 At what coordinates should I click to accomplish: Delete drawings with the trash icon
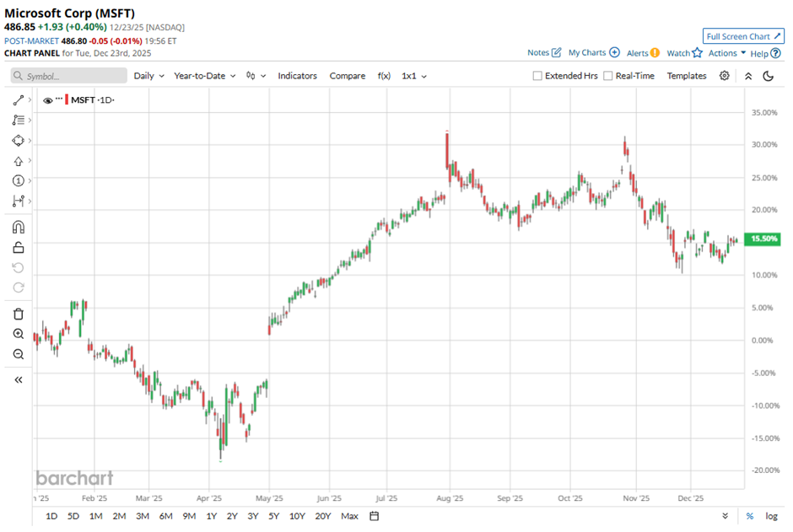click(x=19, y=314)
